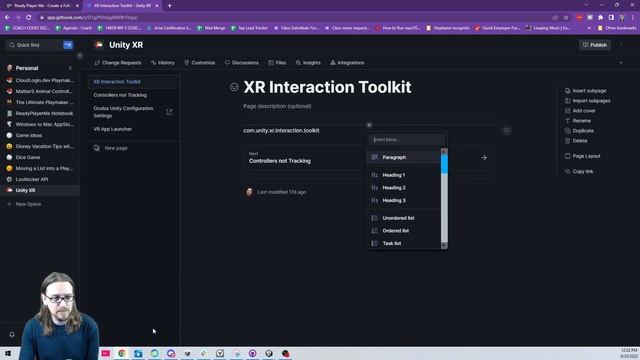Image resolution: width=640 pixels, height=360 pixels.
Task: Click Insert subpage
Action: click(x=585, y=91)
